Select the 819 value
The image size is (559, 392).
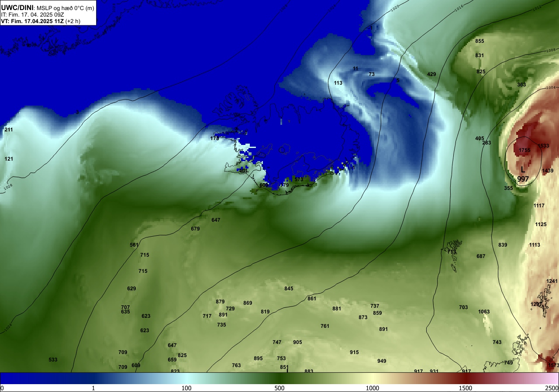[265, 312]
